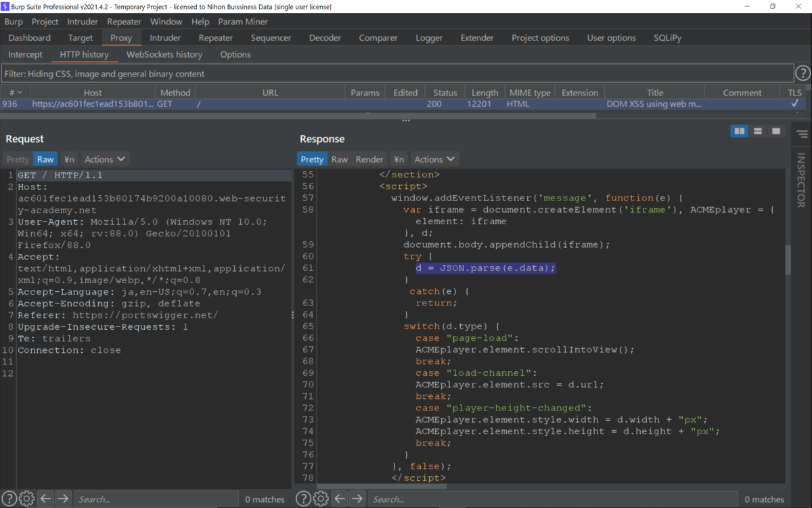The width and height of the screenshot is (812, 508).
Task: Open the Actions dropdown in Request panel
Action: pos(105,158)
